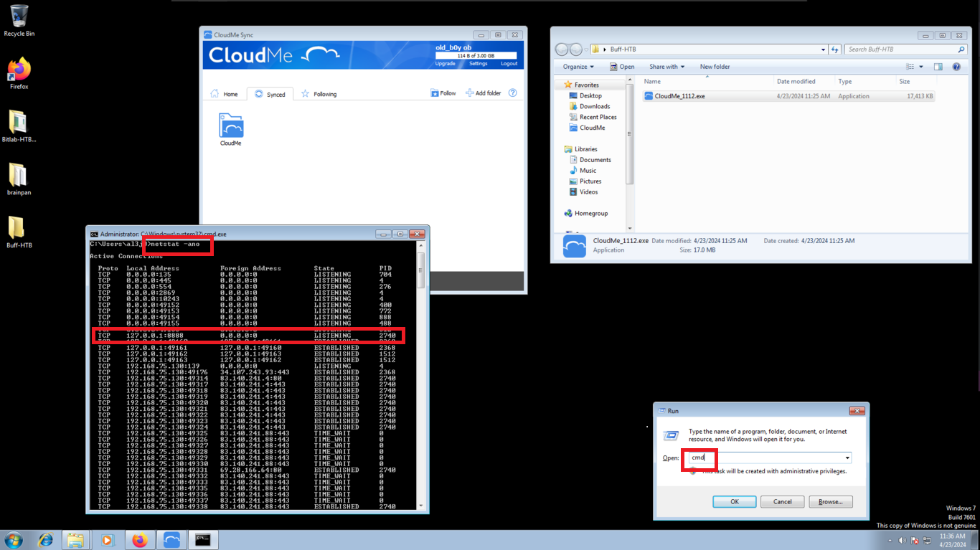Click the Windows Start orb
Viewport: 980px width, 550px height.
(x=14, y=540)
